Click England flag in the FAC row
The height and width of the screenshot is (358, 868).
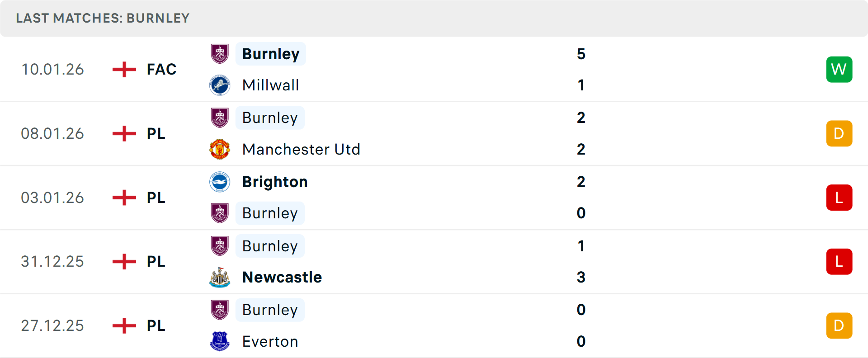point(124,70)
